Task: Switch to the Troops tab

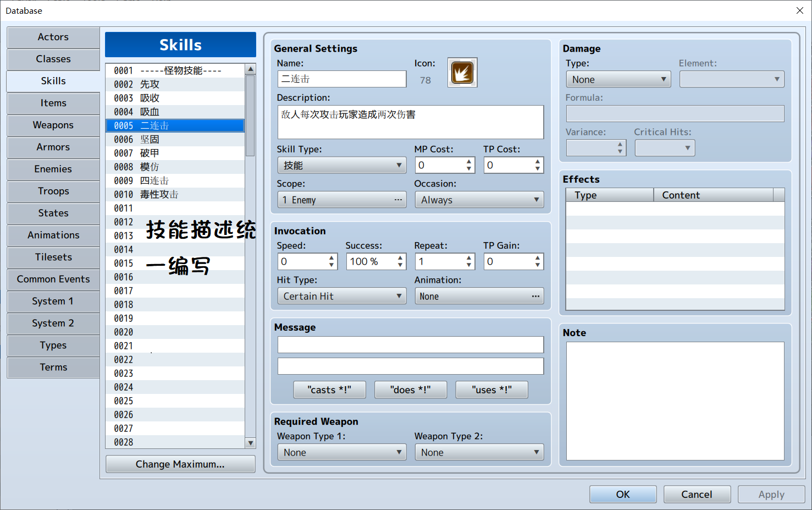Action: pos(53,191)
